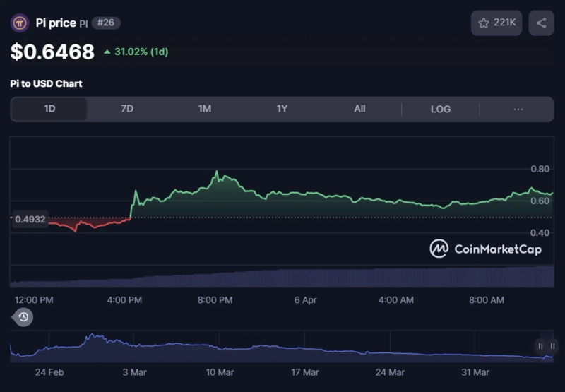Click the Pi price title text
Viewport: 565px width, 392px height.
[56, 23]
